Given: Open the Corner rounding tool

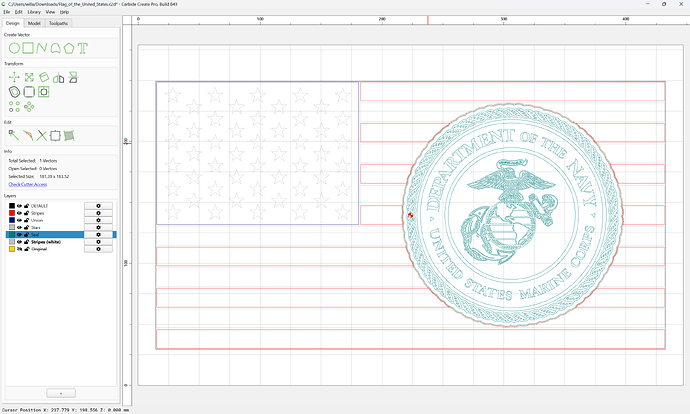Looking at the screenshot, I should (x=29, y=92).
